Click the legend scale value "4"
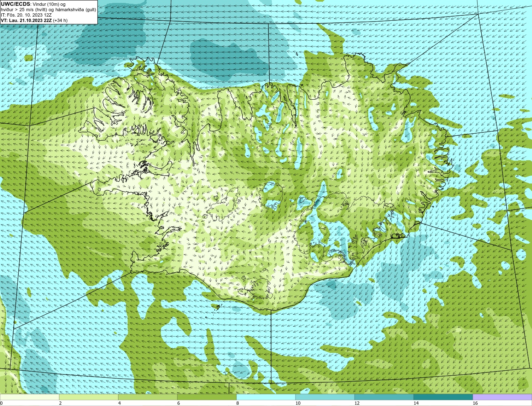The width and height of the screenshot is (532, 406). click(x=119, y=403)
